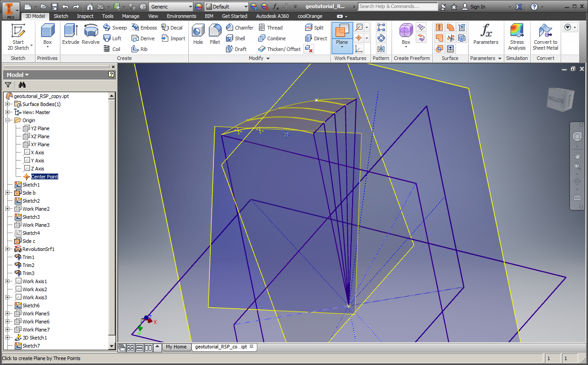Viewport: 588px width, 365px height.
Task: Click the browser scrollbar down arrow
Action: point(112,346)
